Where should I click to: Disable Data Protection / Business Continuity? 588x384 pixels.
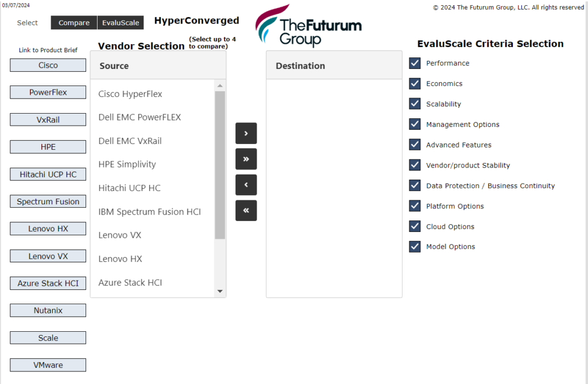[x=415, y=185]
